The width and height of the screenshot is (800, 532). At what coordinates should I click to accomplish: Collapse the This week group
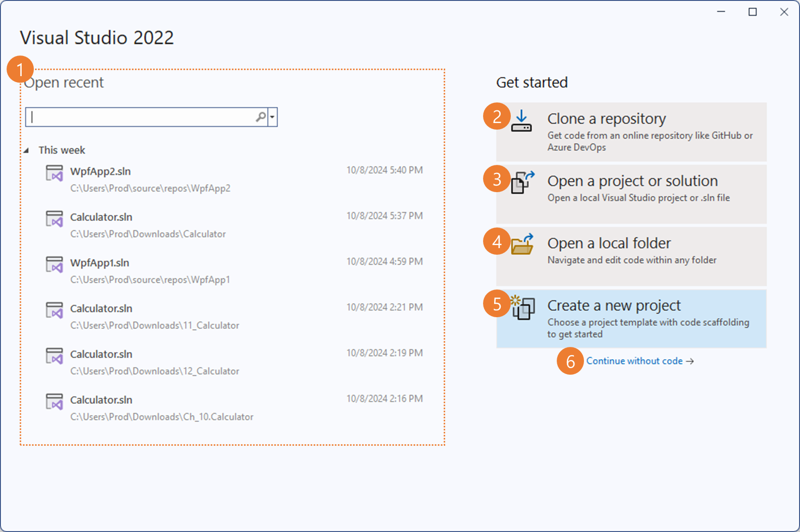click(26, 150)
